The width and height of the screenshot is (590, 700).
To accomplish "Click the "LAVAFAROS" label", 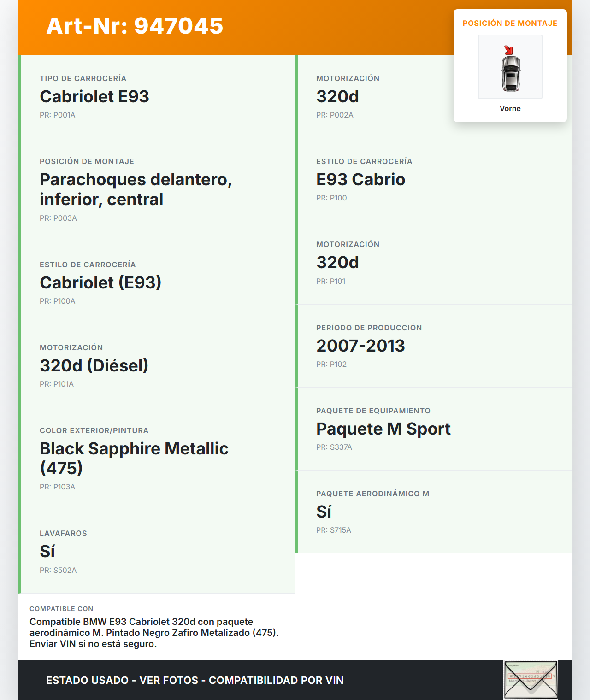I will pyautogui.click(x=63, y=533).
